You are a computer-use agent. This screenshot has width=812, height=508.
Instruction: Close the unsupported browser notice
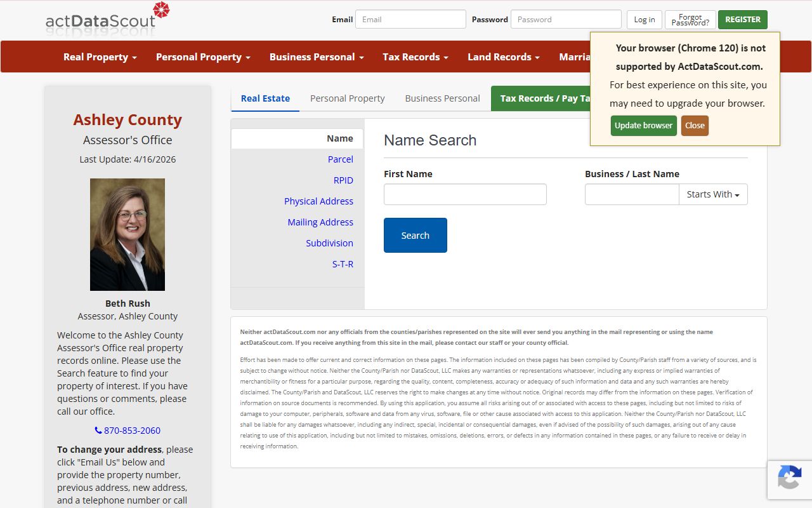(695, 125)
